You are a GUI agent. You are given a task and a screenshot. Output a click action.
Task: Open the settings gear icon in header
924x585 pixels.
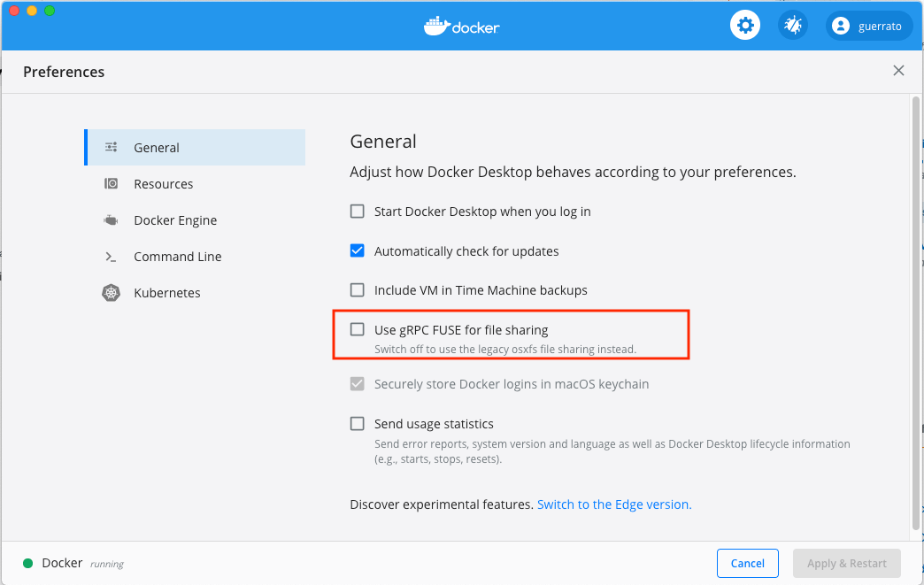tap(745, 26)
